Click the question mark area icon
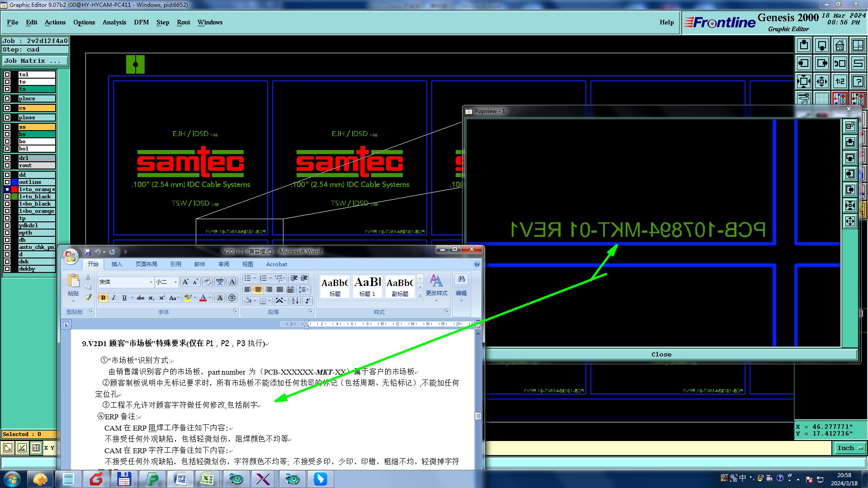 [x=858, y=81]
